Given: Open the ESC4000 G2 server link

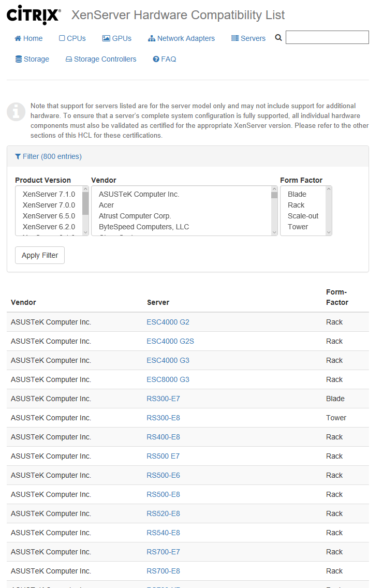Looking at the screenshot, I should coord(168,322).
